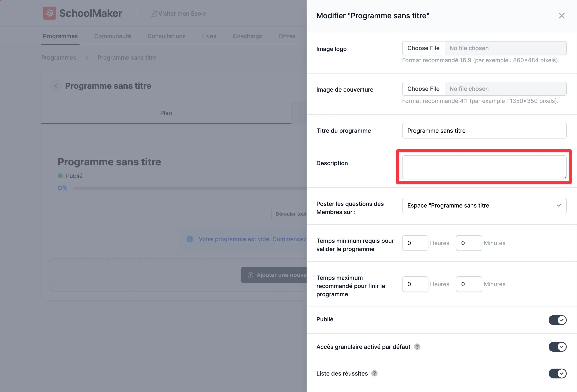The height and width of the screenshot is (392, 577).
Task: Click the 'Format recommandé 4:1' hint text
Action: coord(480,101)
